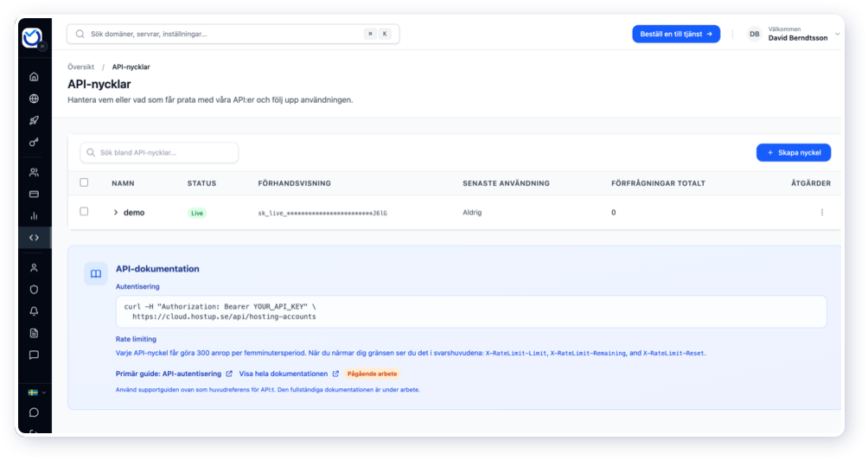Open the shield security icon in the sidebar
Screen dimensions: 868x460
point(34,290)
